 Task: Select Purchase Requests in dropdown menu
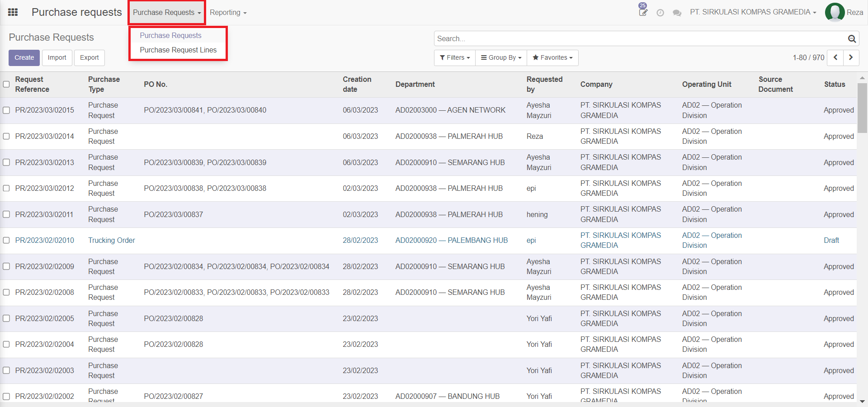170,35
